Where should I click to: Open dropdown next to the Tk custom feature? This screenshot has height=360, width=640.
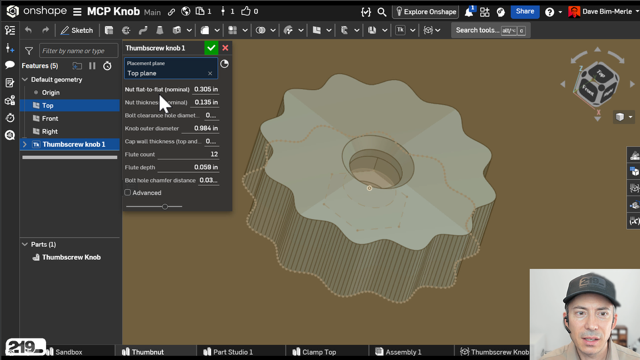pyautogui.click(x=413, y=30)
